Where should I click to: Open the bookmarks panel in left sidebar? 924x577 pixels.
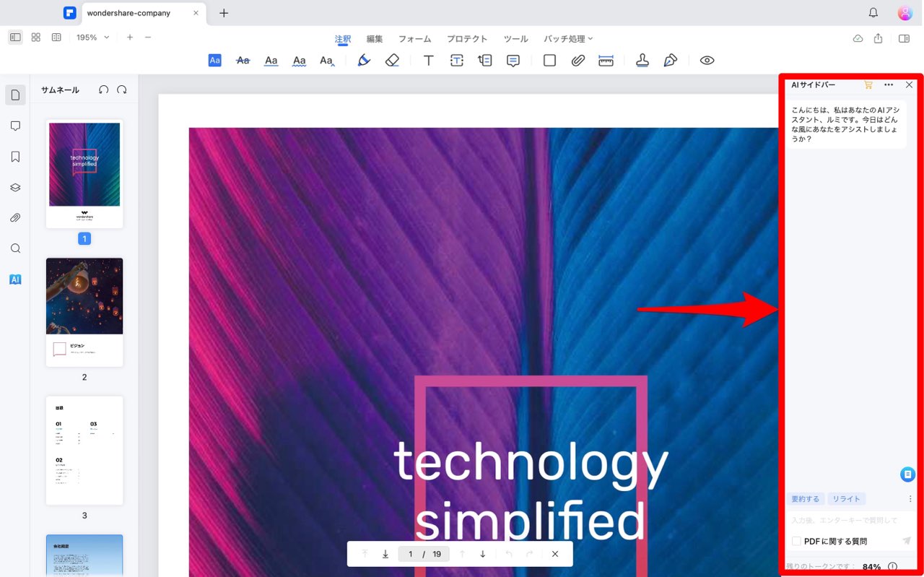click(15, 157)
